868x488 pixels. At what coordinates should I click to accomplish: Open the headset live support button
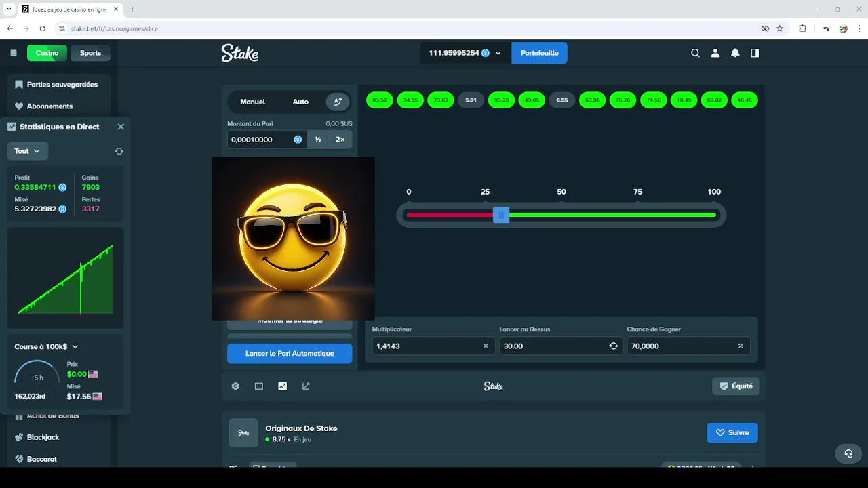[848, 453]
